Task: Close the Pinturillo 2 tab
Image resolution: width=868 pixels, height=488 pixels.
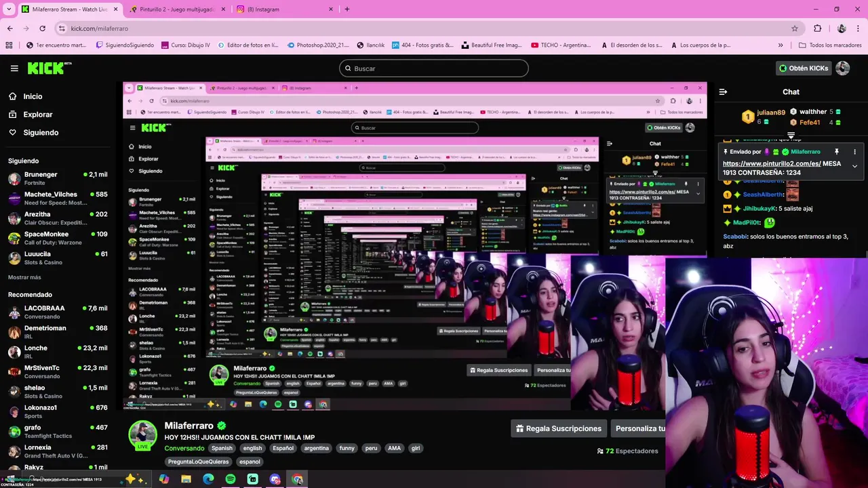Action: 222,9
